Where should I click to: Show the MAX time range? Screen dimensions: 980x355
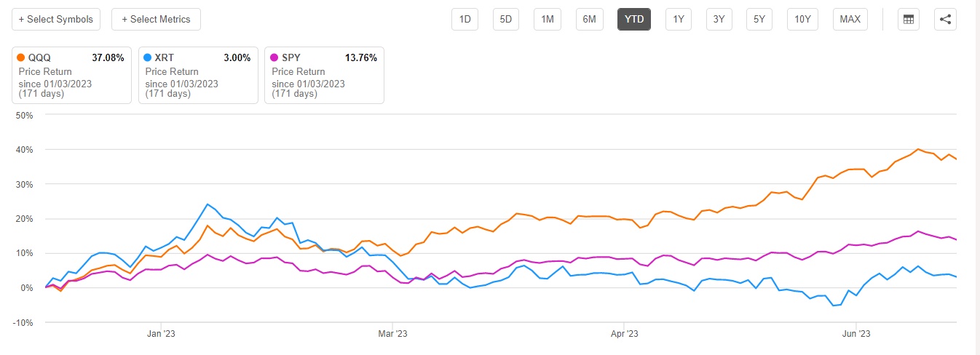pos(850,20)
